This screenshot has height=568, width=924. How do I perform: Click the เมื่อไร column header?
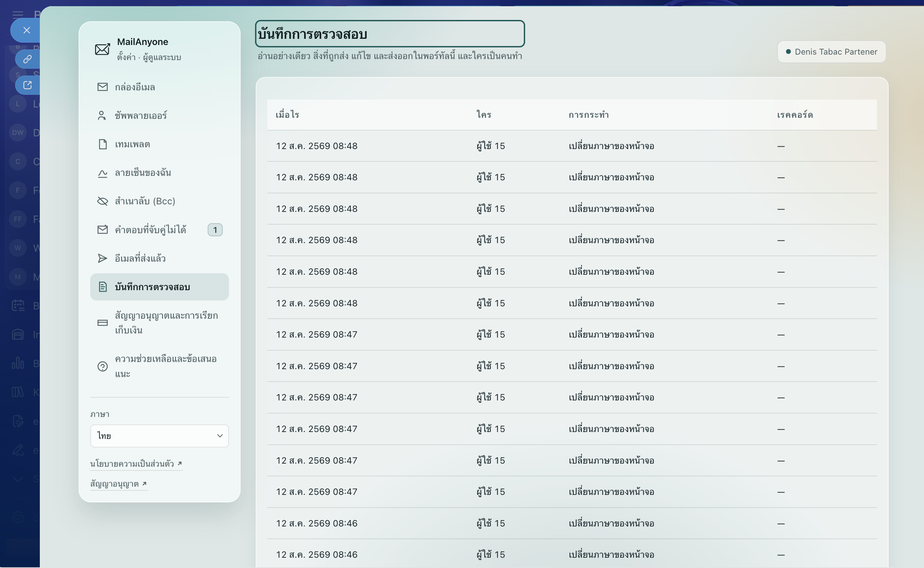point(287,115)
